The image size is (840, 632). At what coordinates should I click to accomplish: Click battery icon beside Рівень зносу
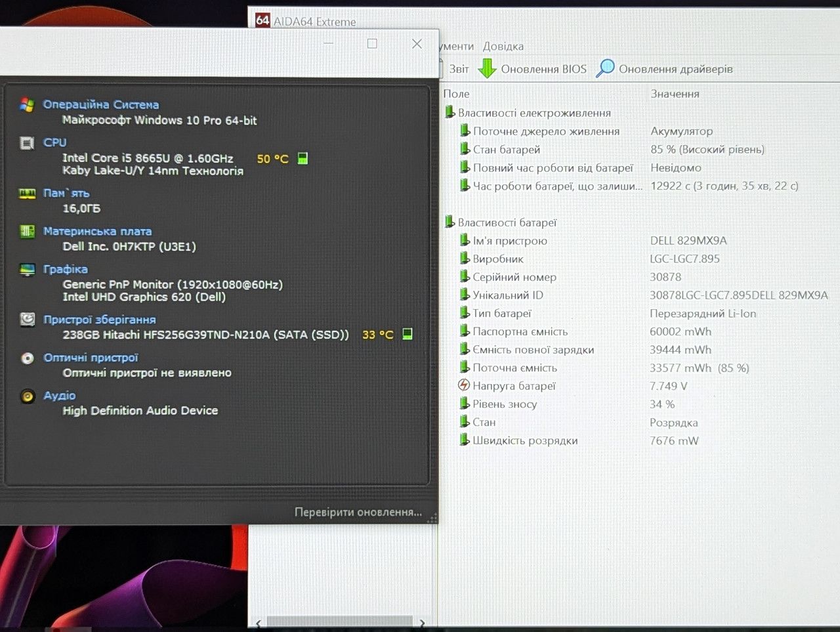tap(465, 404)
